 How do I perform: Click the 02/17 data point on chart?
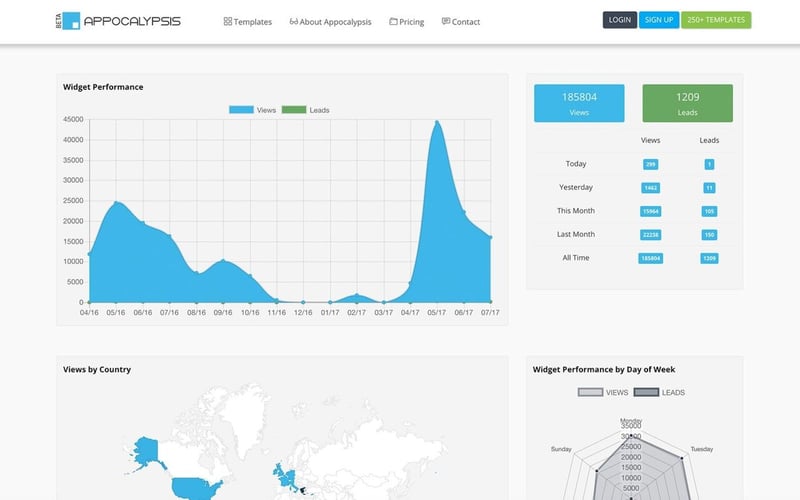point(357,295)
